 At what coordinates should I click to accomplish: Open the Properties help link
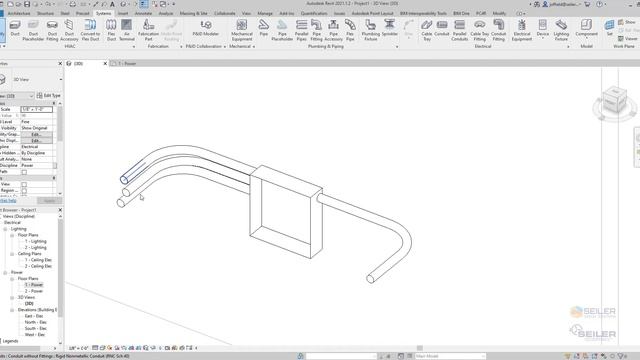8,200
